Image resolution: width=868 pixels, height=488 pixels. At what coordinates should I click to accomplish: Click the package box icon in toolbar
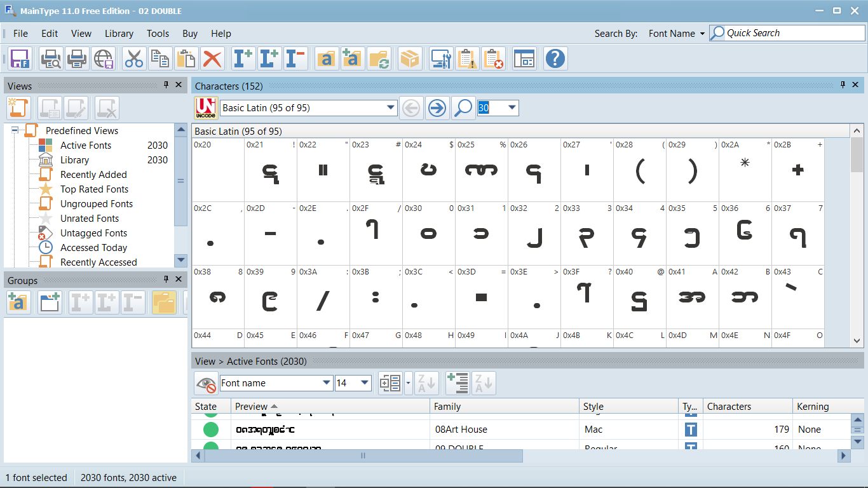coord(410,59)
